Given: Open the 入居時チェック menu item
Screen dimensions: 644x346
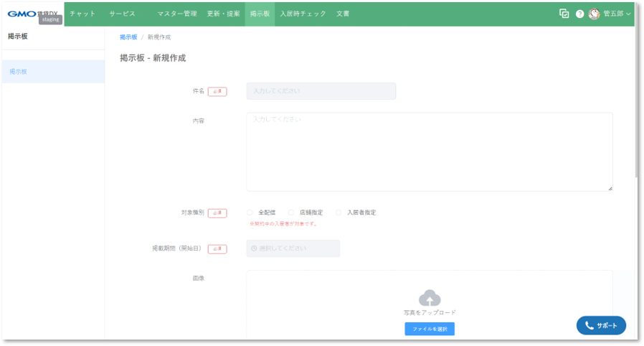Looking at the screenshot, I should click(303, 14).
